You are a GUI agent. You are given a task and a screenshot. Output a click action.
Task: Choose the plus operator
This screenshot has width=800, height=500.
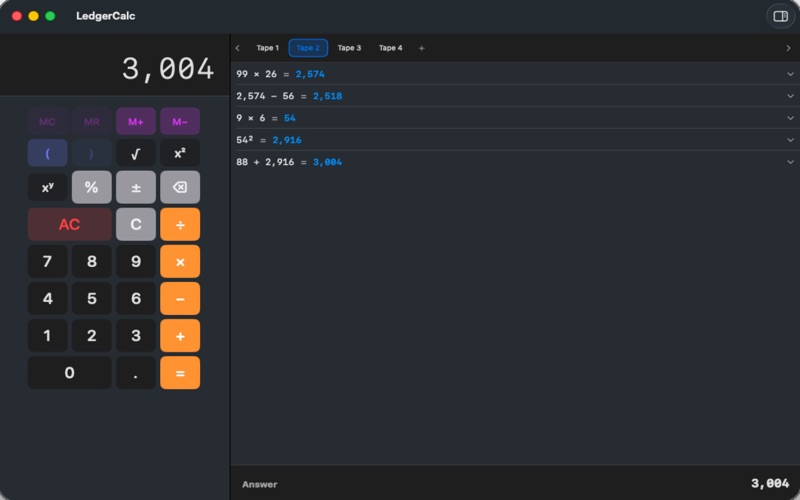coord(180,336)
